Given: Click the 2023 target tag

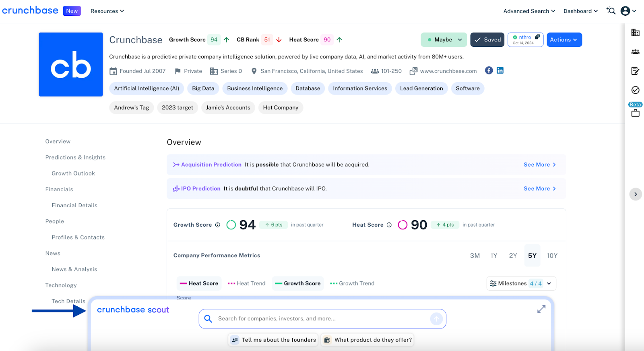Looking at the screenshot, I should pos(178,107).
